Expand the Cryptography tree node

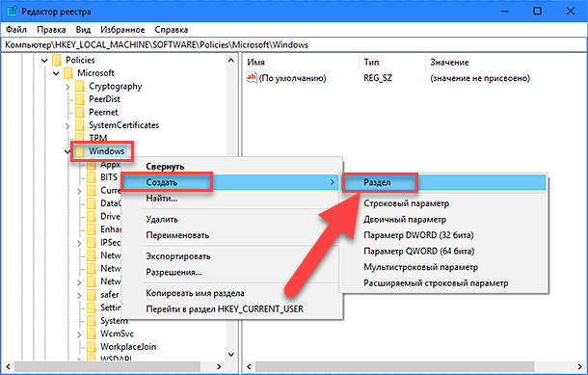(67, 87)
